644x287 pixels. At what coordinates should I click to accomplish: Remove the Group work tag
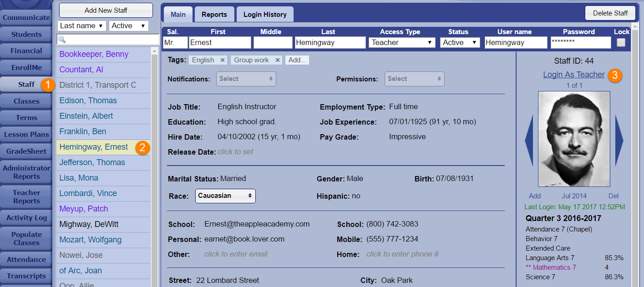(278, 60)
